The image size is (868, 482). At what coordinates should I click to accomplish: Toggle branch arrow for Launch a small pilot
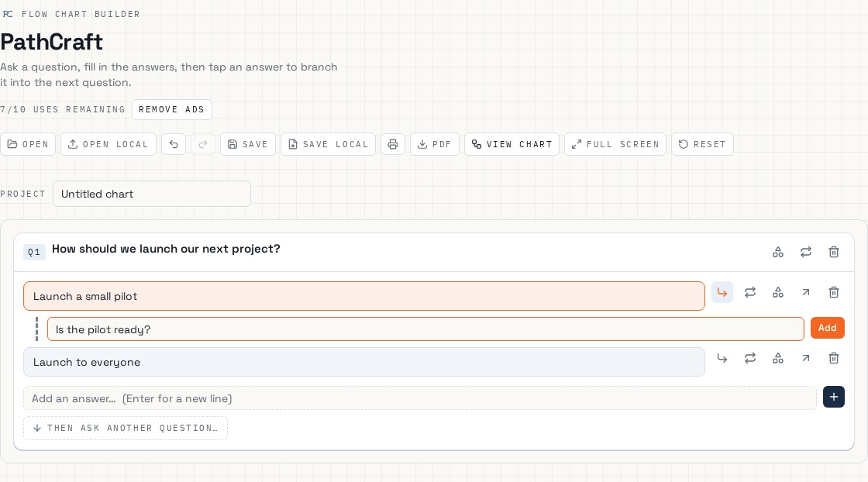click(x=722, y=292)
